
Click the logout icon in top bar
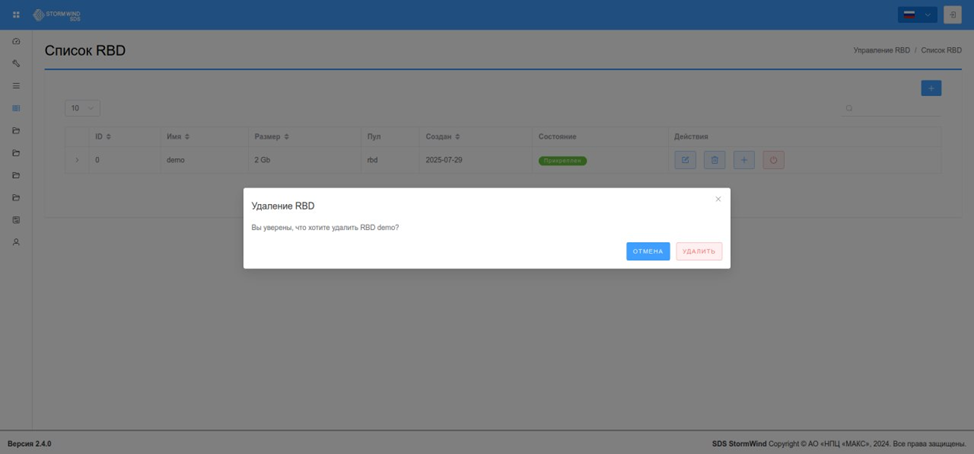(952, 15)
